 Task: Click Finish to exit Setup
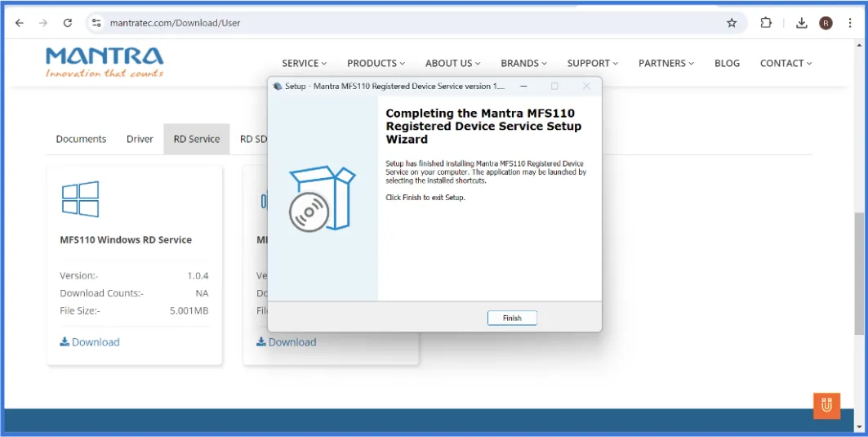click(x=512, y=318)
